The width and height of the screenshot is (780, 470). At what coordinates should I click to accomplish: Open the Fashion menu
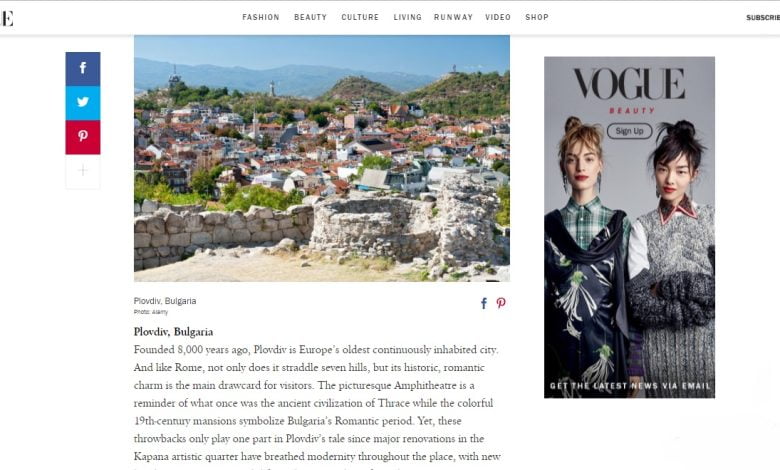pyautogui.click(x=261, y=17)
